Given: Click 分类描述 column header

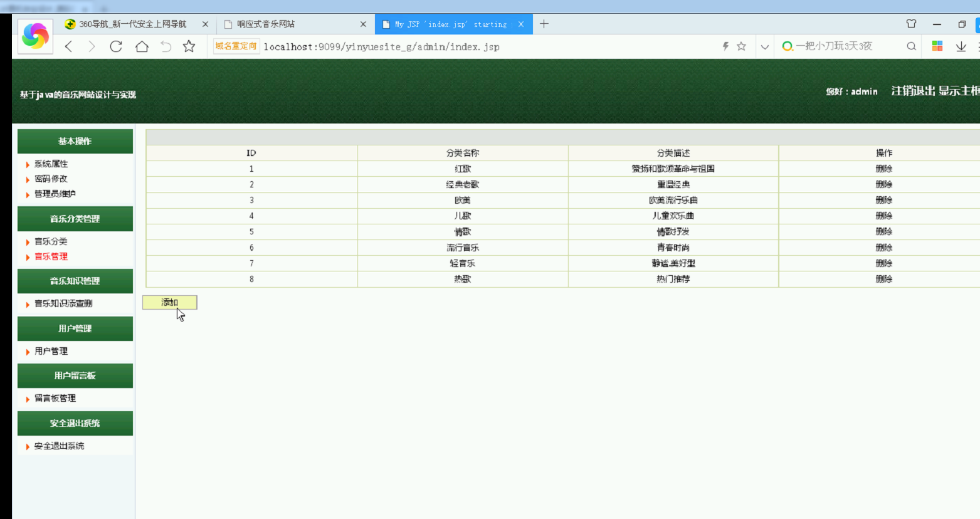Looking at the screenshot, I should 673,153.
